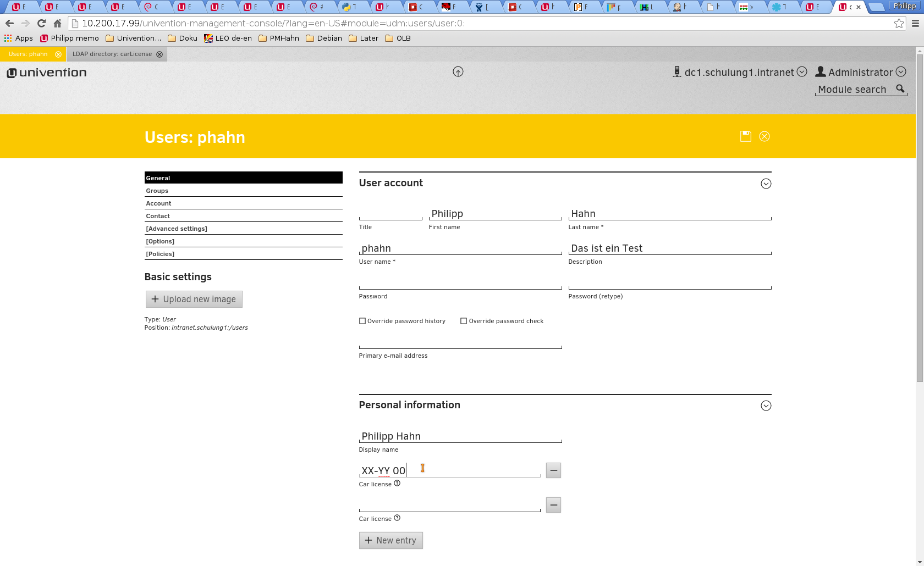Click the help icon beside the first Car license label
924x566 pixels.
pyautogui.click(x=397, y=484)
